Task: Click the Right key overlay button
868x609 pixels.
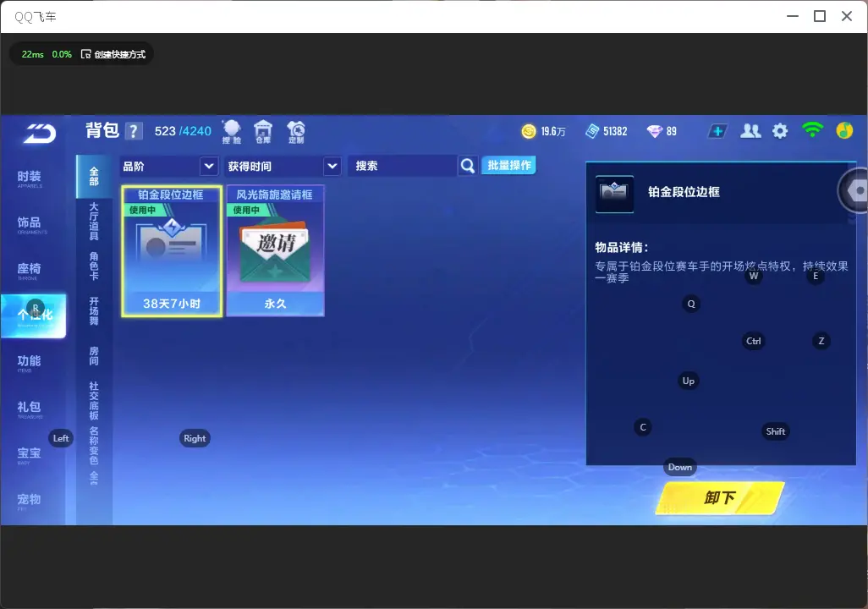Action: pos(195,438)
